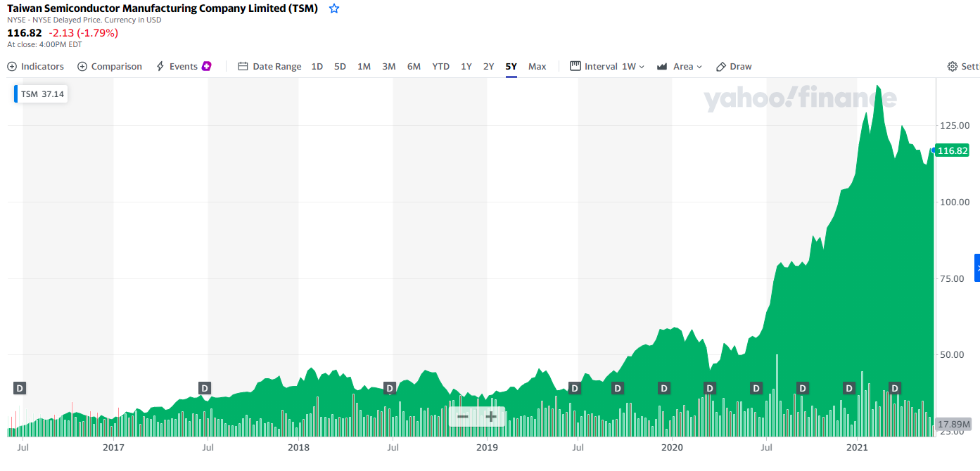Select the 1Y time range

pyautogui.click(x=466, y=66)
